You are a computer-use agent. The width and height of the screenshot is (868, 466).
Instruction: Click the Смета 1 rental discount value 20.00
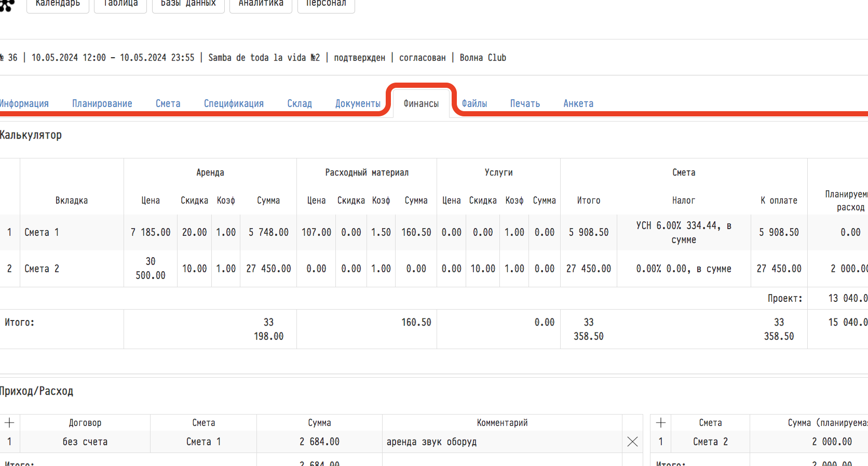coord(194,232)
